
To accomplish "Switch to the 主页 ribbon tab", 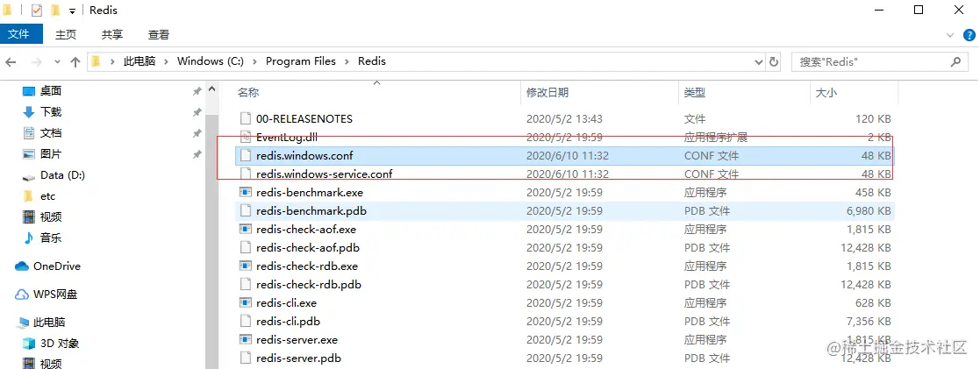I will click(66, 34).
